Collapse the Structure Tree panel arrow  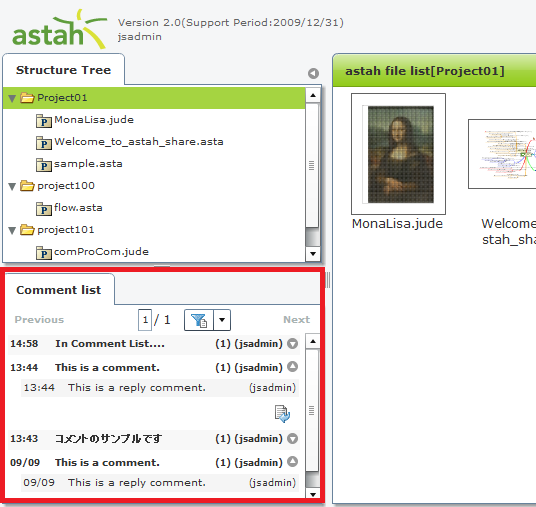coord(313,73)
